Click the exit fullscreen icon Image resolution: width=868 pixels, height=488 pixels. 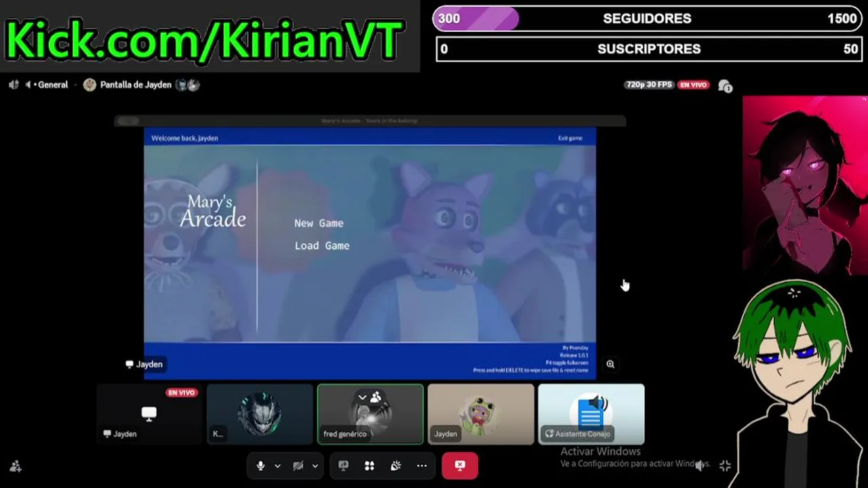point(725,466)
